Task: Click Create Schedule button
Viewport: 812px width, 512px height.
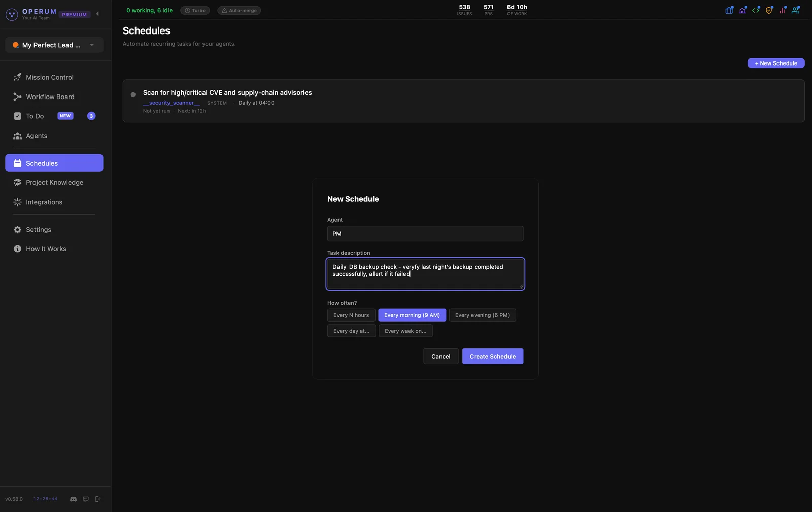Action: [492, 357]
